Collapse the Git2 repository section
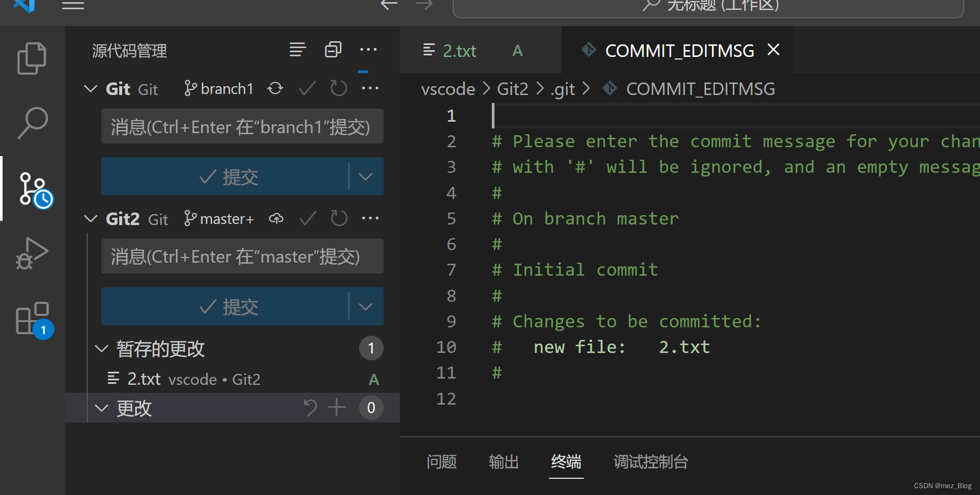The height and width of the screenshot is (495, 980). (91, 219)
